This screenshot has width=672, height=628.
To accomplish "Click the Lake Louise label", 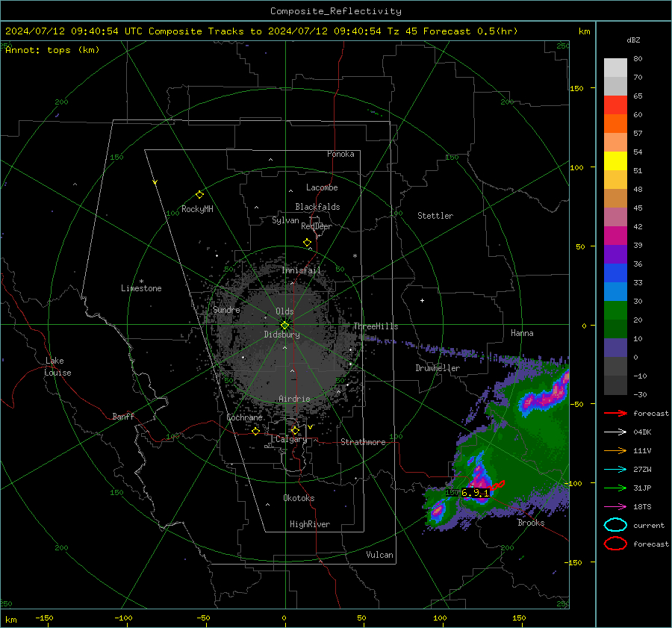I will click(x=57, y=367).
